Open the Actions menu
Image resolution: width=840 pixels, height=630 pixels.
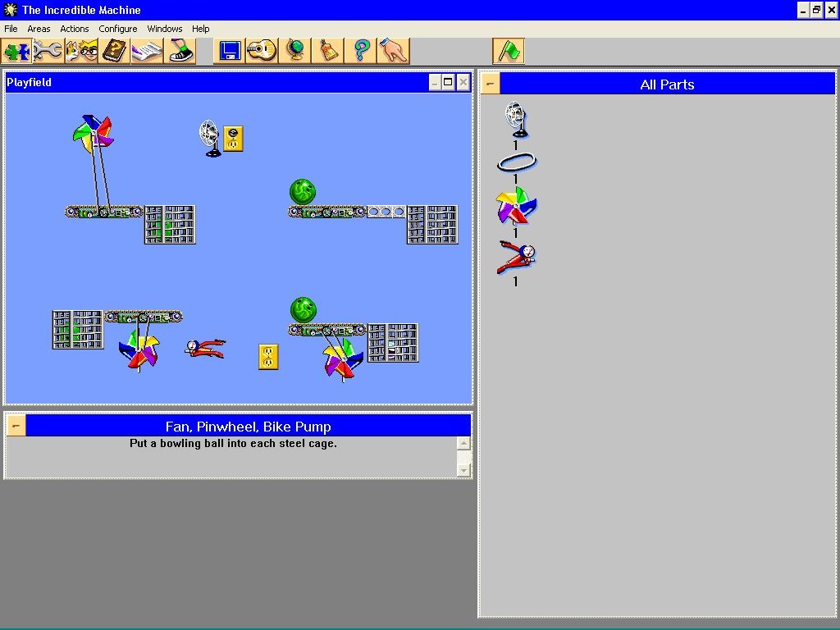click(75, 29)
